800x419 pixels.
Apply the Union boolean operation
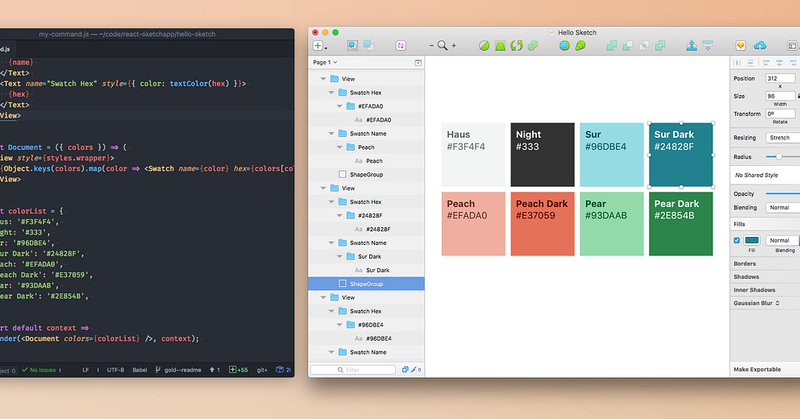[x=612, y=46]
